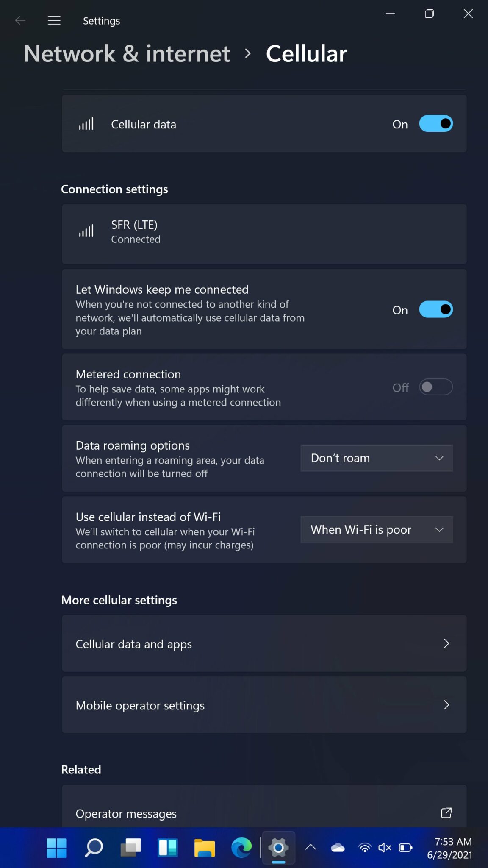The width and height of the screenshot is (488, 868).
Task: Open Windows Search from the taskbar
Action: [x=93, y=848]
